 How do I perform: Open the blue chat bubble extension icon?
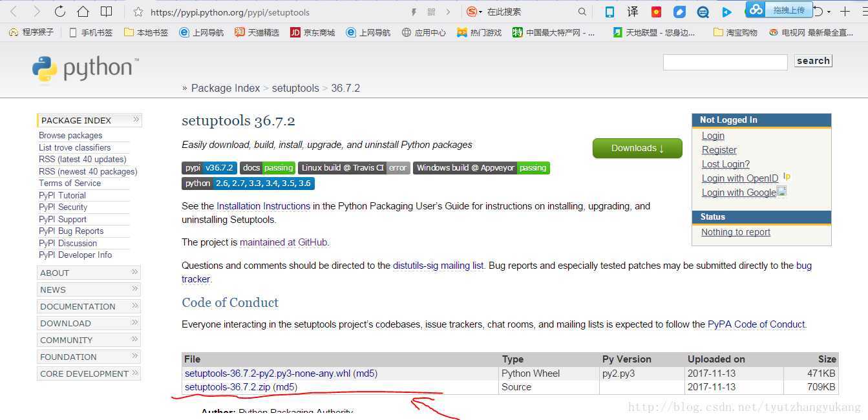pos(703,12)
